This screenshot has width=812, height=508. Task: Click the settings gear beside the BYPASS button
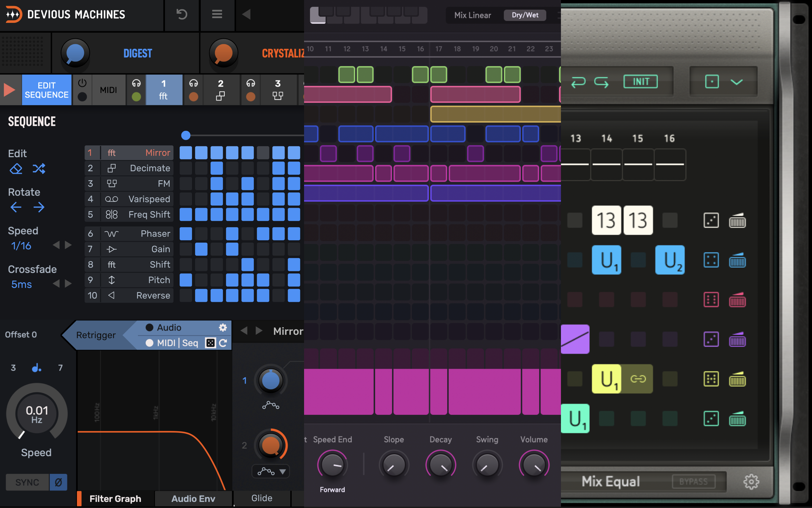point(751,482)
